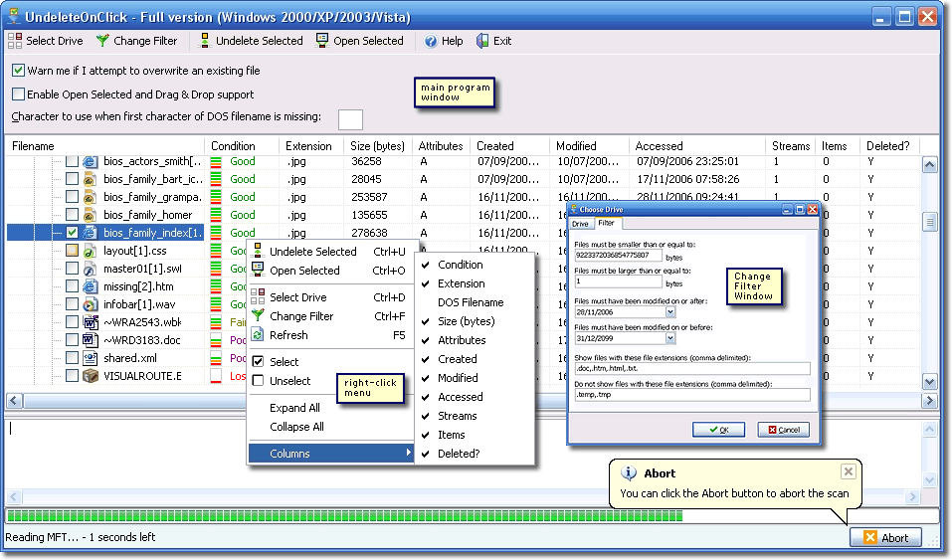Viewport: 952px width, 560px height.
Task: Click the Exit toolbar icon
Action: pyautogui.click(x=483, y=41)
